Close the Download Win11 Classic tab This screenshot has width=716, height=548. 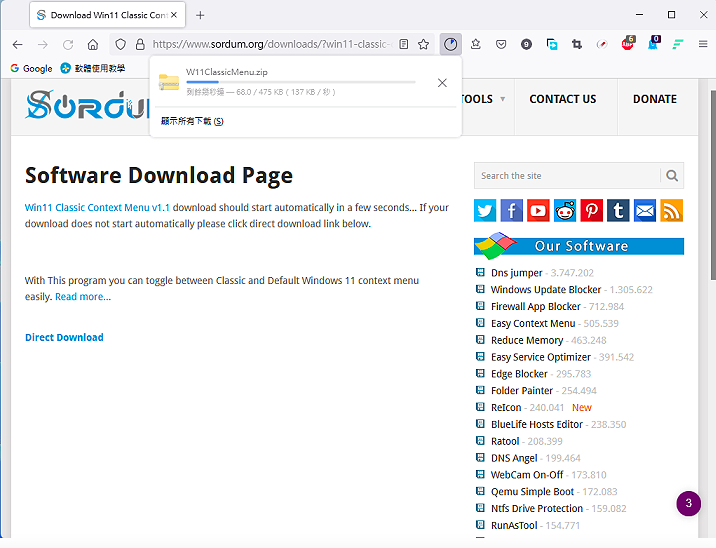tap(174, 15)
